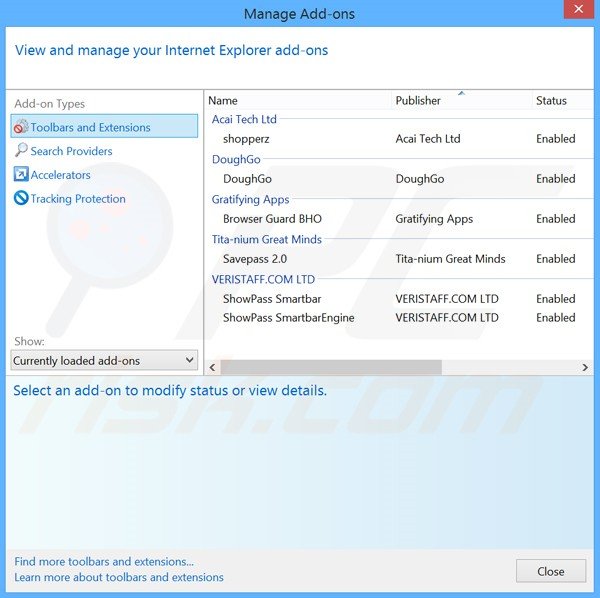Collapse the DoughGo group header
The height and width of the screenshot is (598, 600).
click(x=236, y=159)
